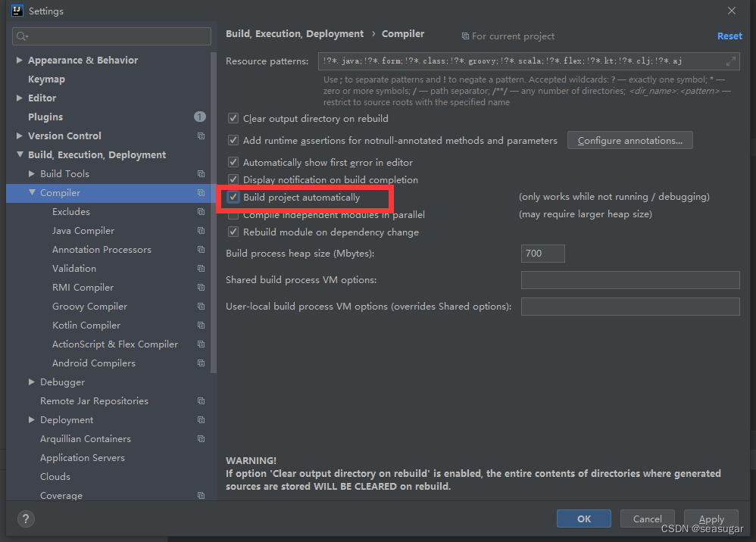Focus the settings search field

[111, 36]
